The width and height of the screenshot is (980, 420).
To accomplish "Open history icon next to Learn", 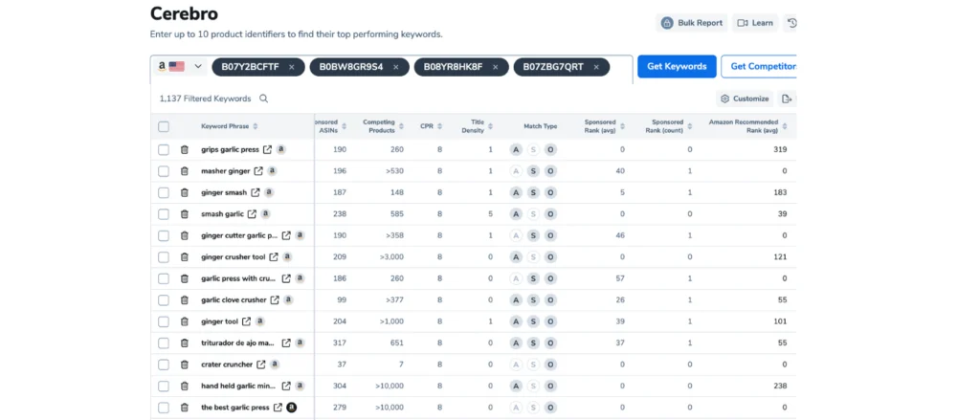I will pos(791,23).
